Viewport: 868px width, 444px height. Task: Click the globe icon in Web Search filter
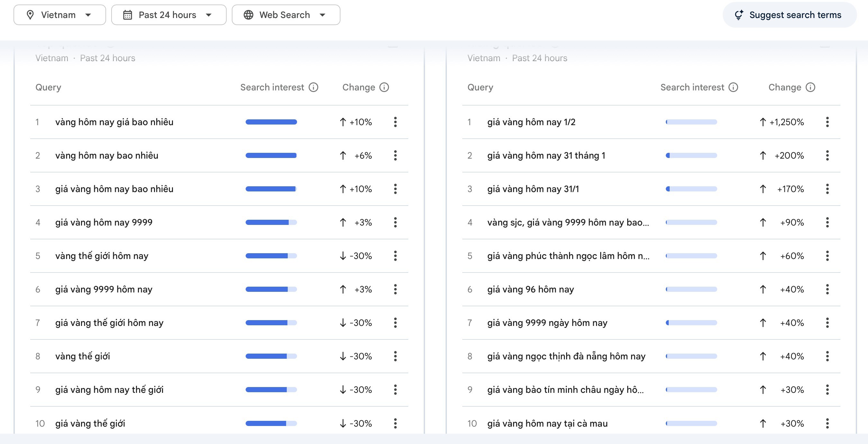pyautogui.click(x=249, y=14)
